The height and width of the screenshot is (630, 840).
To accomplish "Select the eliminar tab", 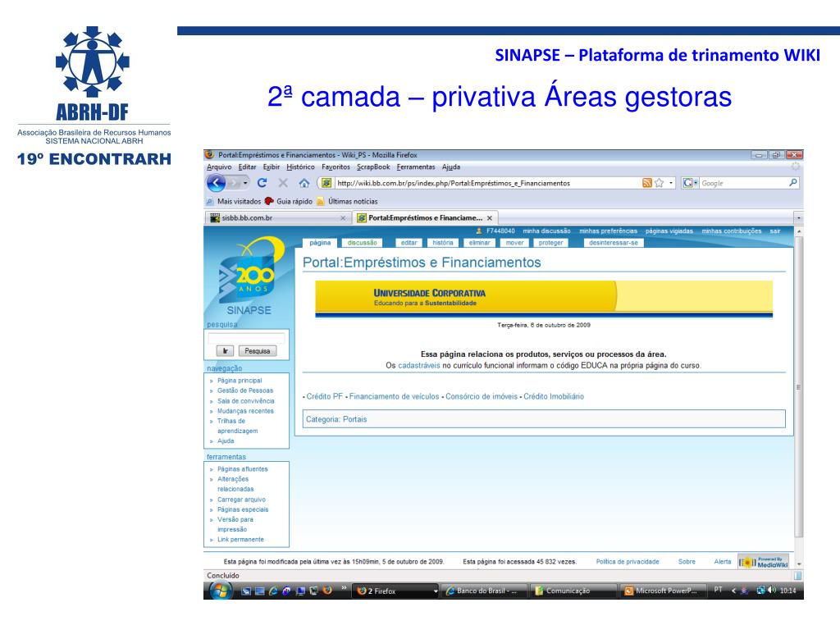I will (x=479, y=243).
